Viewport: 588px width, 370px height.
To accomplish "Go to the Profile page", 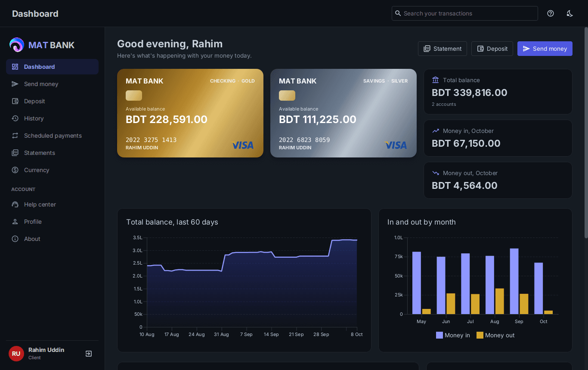I will coord(52,222).
